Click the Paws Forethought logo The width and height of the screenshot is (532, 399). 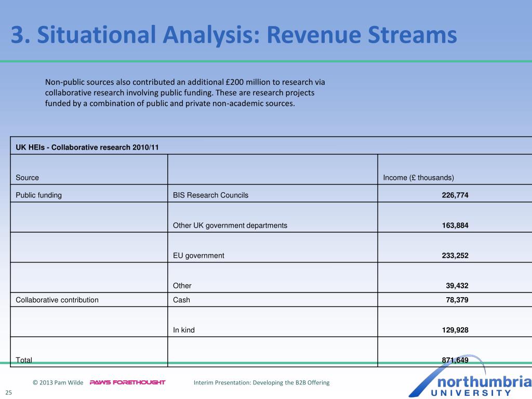click(x=127, y=382)
